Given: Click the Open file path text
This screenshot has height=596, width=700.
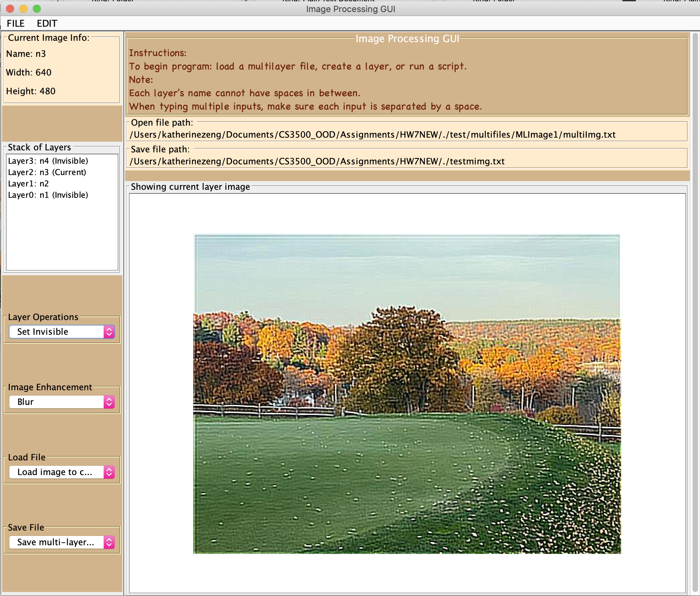Looking at the screenshot, I should click(x=372, y=135).
